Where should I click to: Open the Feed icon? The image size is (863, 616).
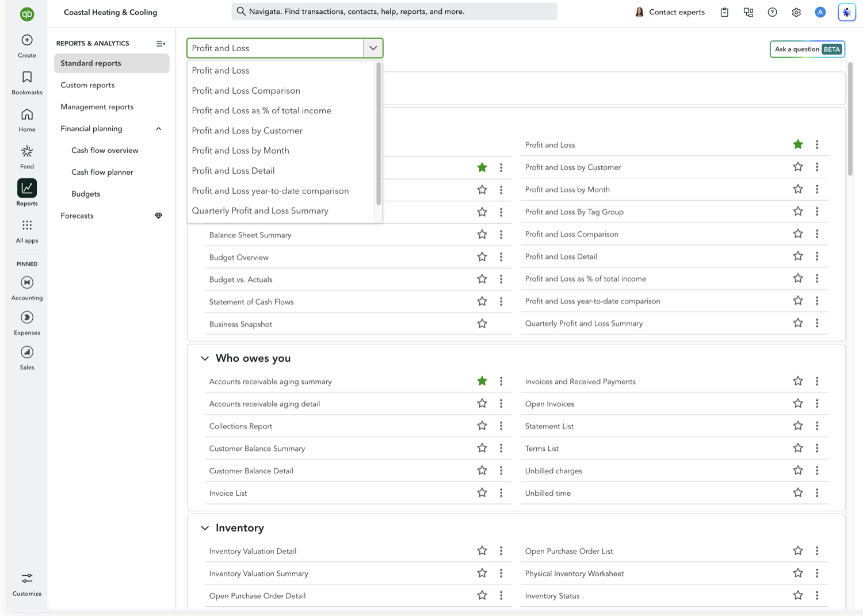tap(27, 151)
